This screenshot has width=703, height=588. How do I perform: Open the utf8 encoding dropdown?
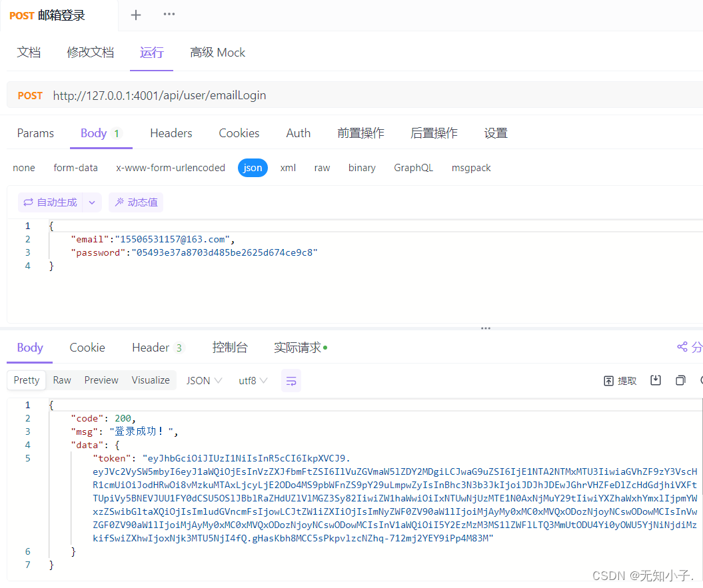[253, 381]
